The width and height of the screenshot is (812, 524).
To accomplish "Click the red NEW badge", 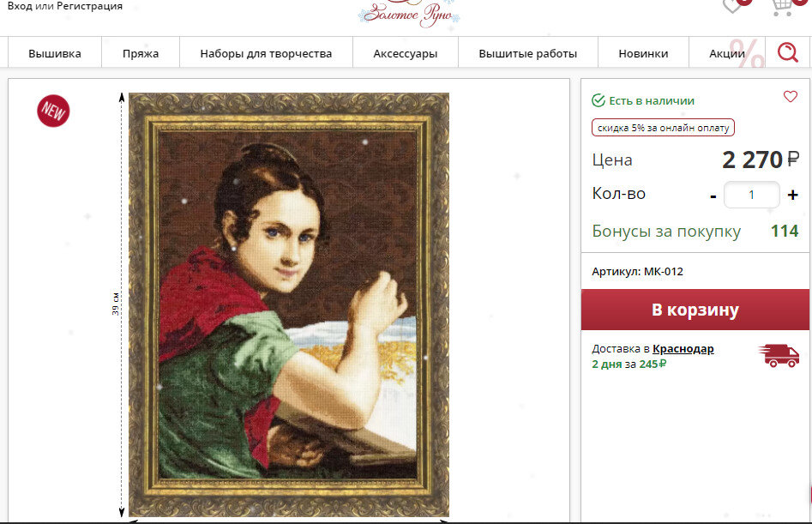I will 53,111.
